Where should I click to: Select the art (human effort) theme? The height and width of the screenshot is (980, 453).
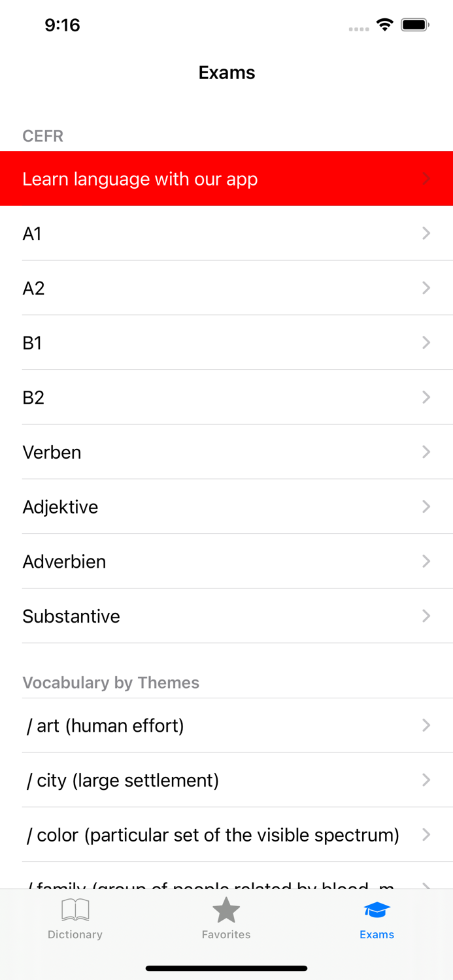coord(226,725)
